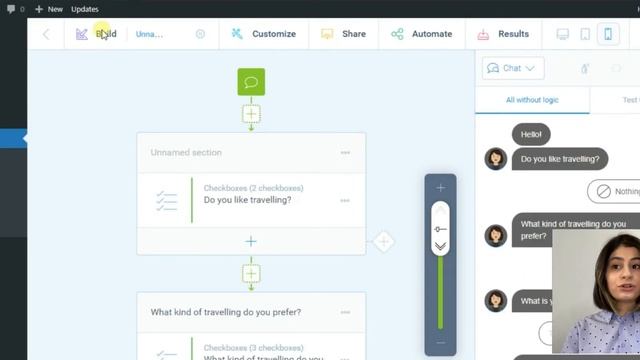640x360 pixels.
Task: Click the zoom slider handle knob
Action: coord(440,229)
